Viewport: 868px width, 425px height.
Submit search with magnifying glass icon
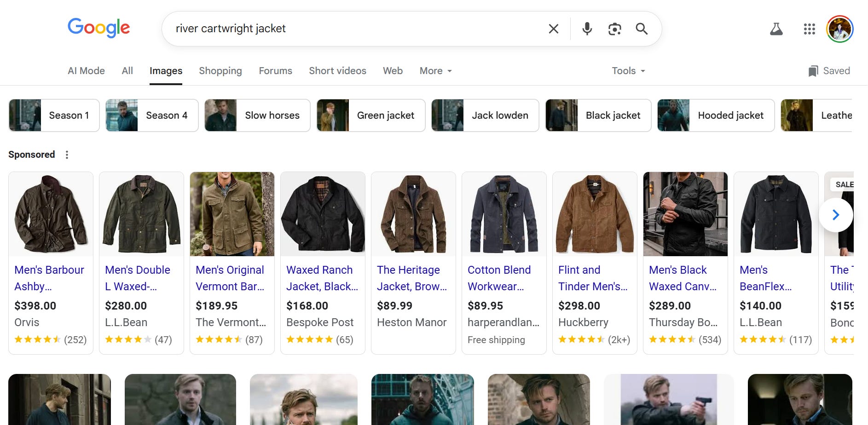[x=642, y=29]
